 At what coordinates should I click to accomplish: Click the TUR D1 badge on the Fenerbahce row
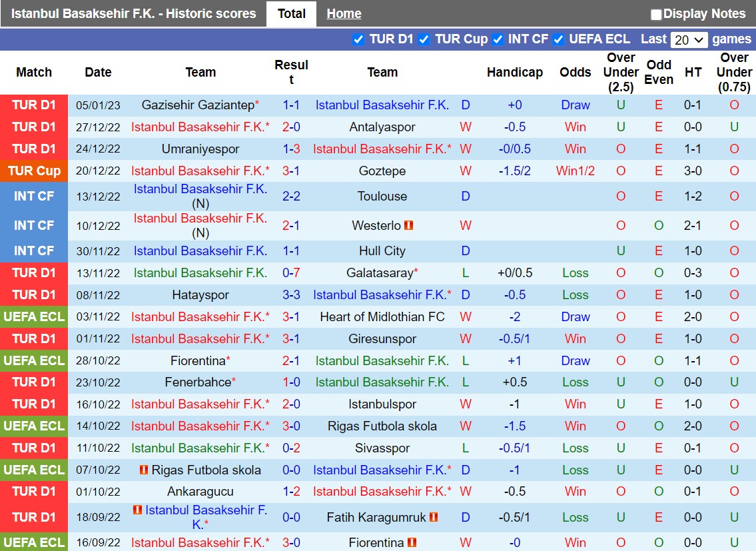34,382
